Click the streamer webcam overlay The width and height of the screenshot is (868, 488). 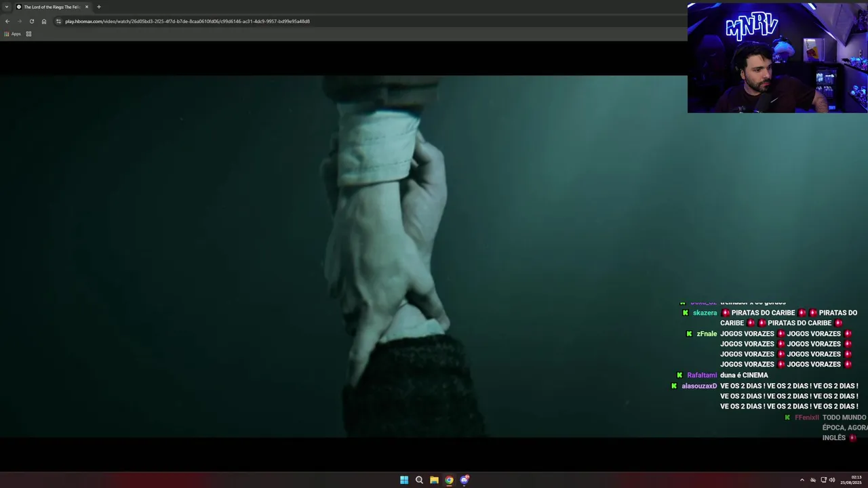777,58
